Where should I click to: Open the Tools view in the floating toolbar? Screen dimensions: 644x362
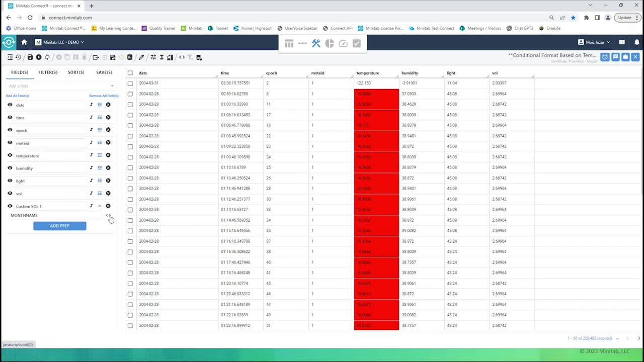(316, 43)
